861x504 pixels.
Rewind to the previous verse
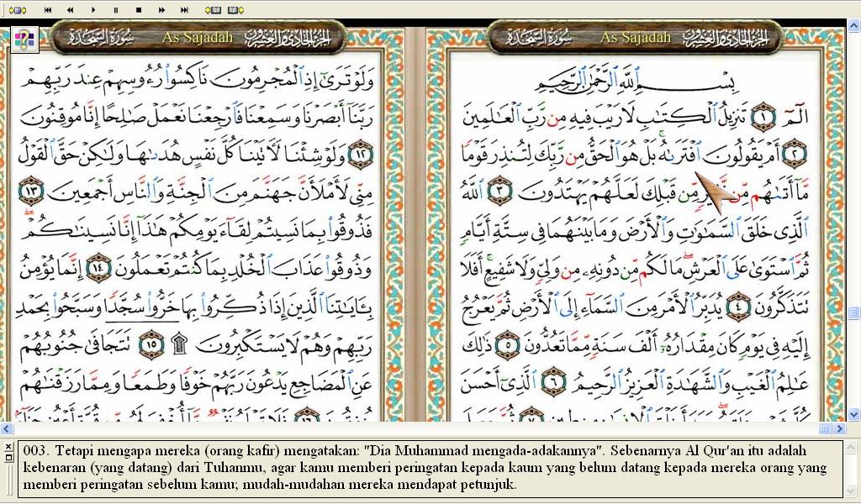pyautogui.click(x=71, y=10)
